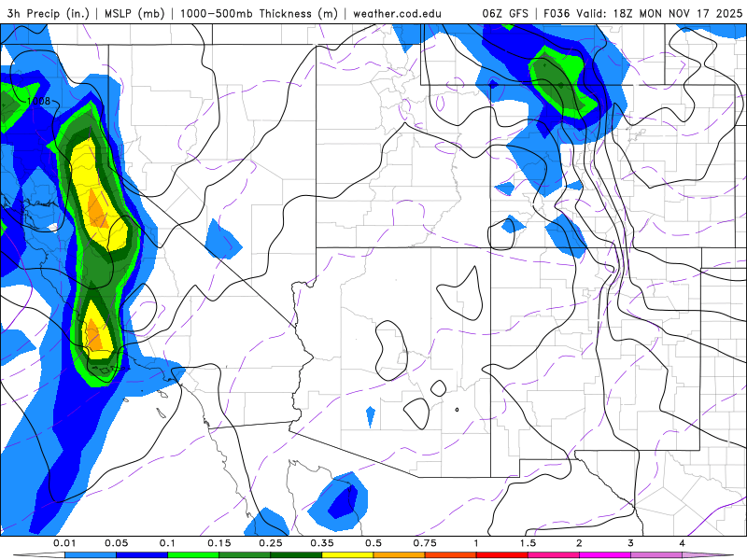Click the 'F036' forecast hour label
This screenshot has width=747, height=560.
click(557, 13)
